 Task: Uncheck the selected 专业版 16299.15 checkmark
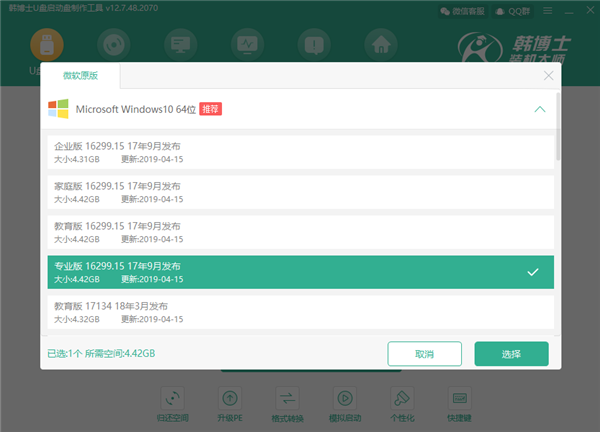(533, 271)
